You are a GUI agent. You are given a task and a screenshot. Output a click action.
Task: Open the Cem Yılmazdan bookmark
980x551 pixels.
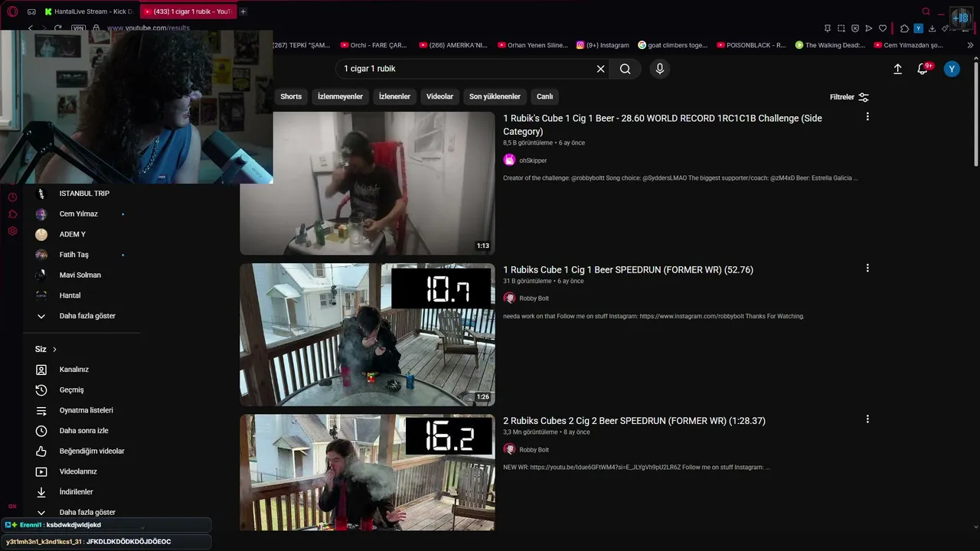[x=908, y=45]
